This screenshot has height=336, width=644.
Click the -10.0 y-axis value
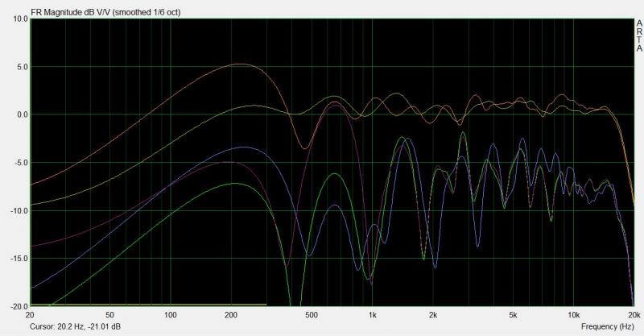click(21, 210)
